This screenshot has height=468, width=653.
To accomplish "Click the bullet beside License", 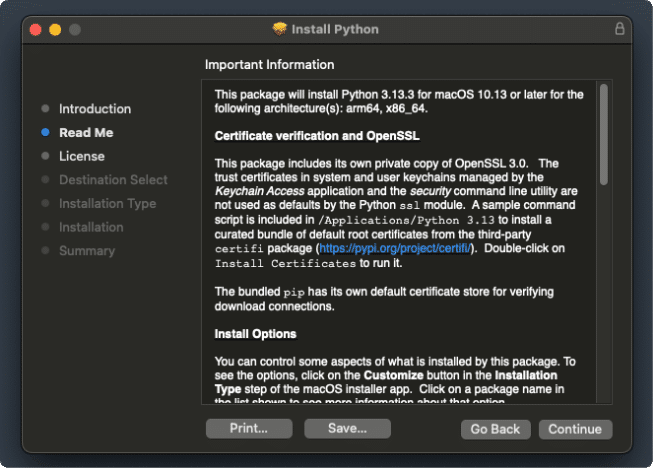I will (x=45, y=156).
